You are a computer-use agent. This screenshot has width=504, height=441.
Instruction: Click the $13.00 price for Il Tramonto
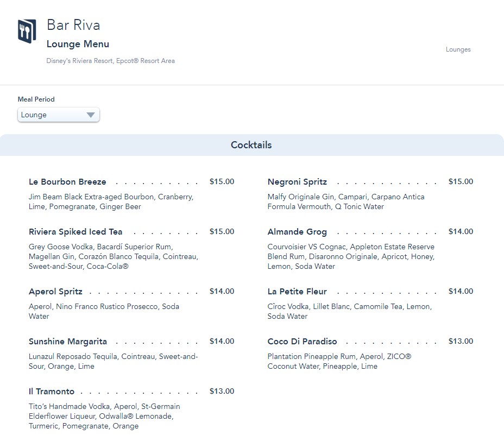[222, 392]
